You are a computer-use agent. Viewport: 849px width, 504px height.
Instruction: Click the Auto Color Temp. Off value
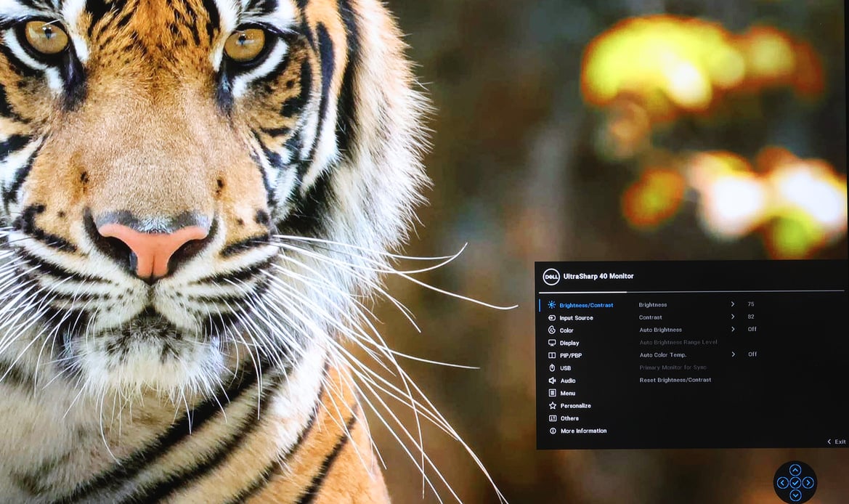coord(752,354)
